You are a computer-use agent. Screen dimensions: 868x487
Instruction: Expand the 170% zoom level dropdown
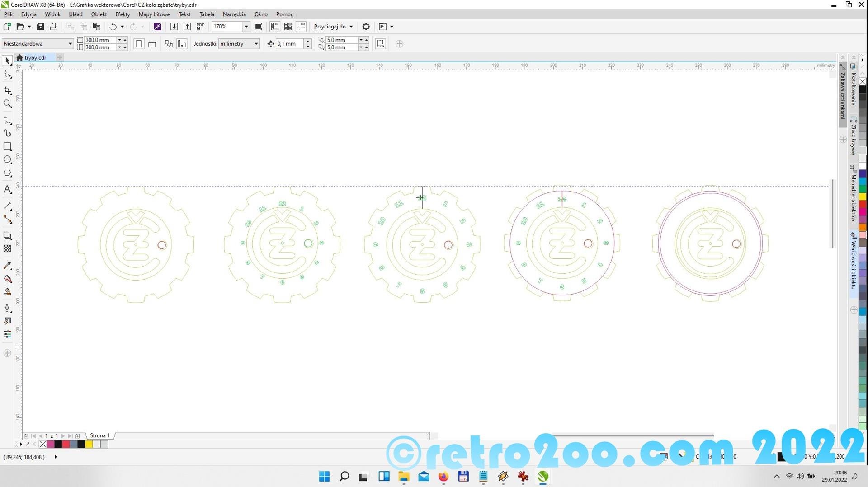[x=246, y=27]
